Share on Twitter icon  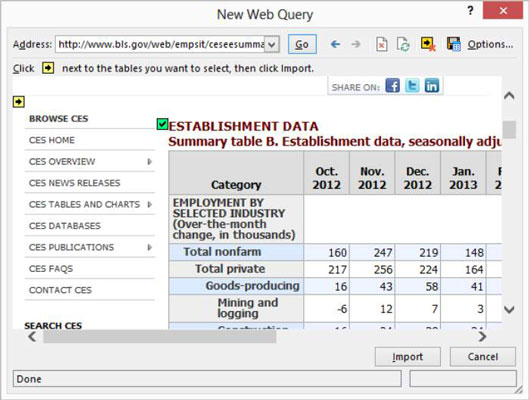tap(412, 85)
